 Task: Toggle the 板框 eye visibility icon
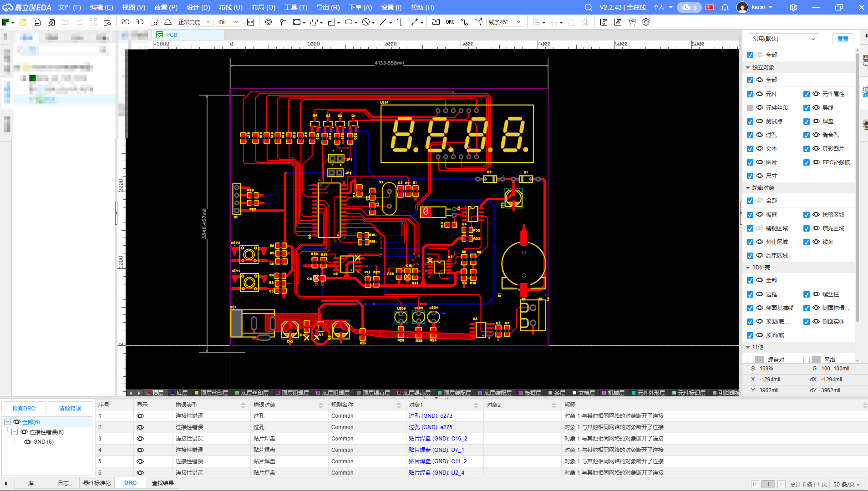point(760,215)
